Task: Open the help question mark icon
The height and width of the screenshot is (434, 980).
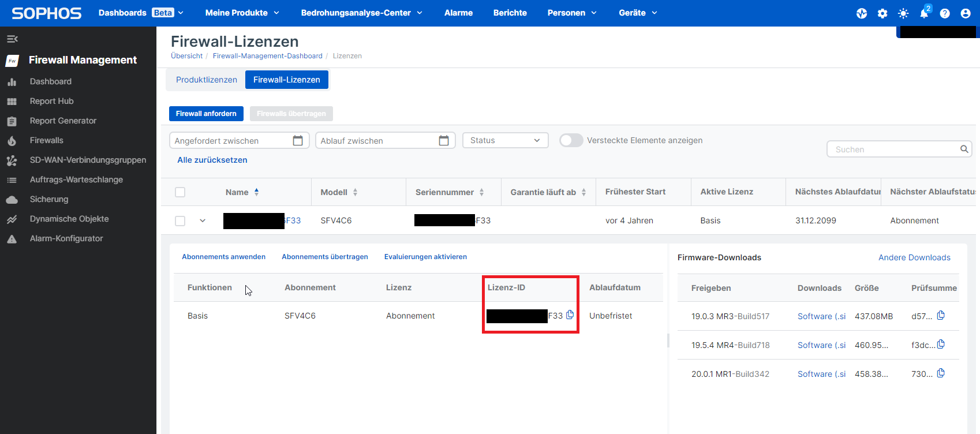Action: coord(945,13)
